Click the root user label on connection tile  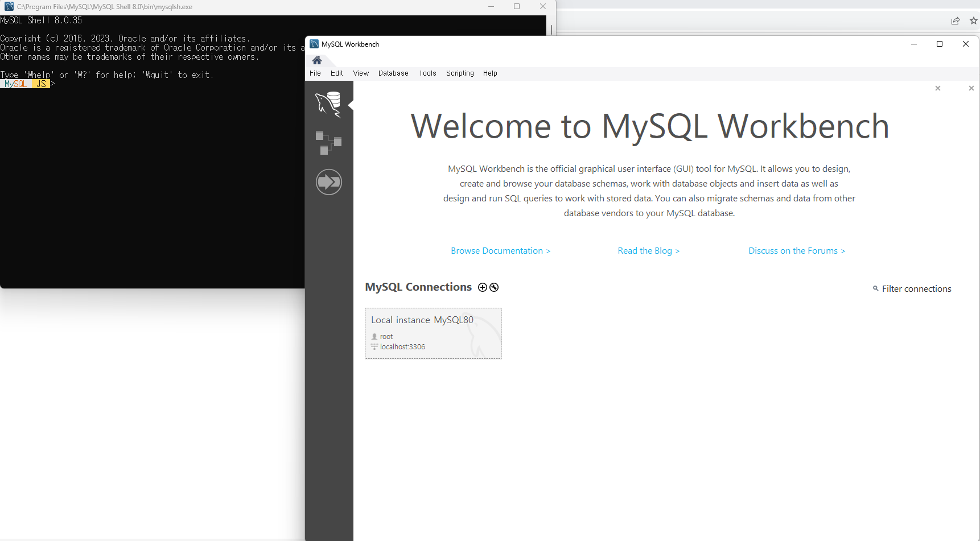386,337
